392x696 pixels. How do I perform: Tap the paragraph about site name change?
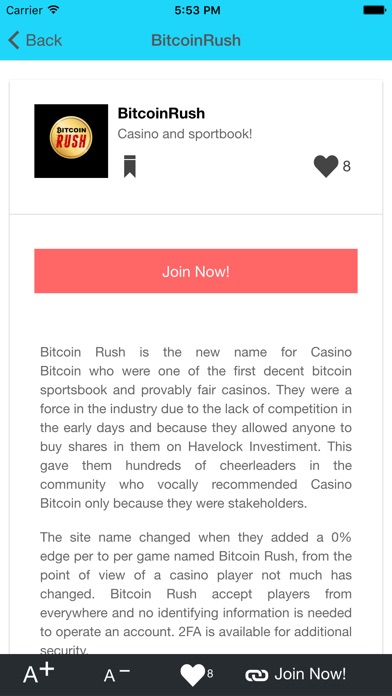click(x=196, y=593)
